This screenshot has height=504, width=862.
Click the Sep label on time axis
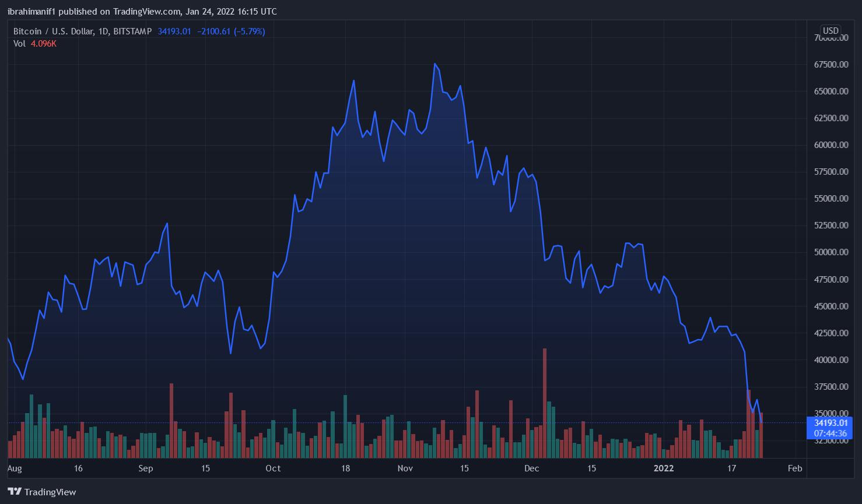[146, 468]
